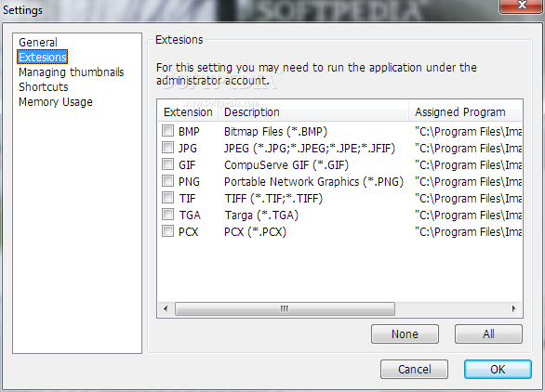Go to Shortcuts settings
Viewport: 545px width, 392px height.
[x=44, y=86]
